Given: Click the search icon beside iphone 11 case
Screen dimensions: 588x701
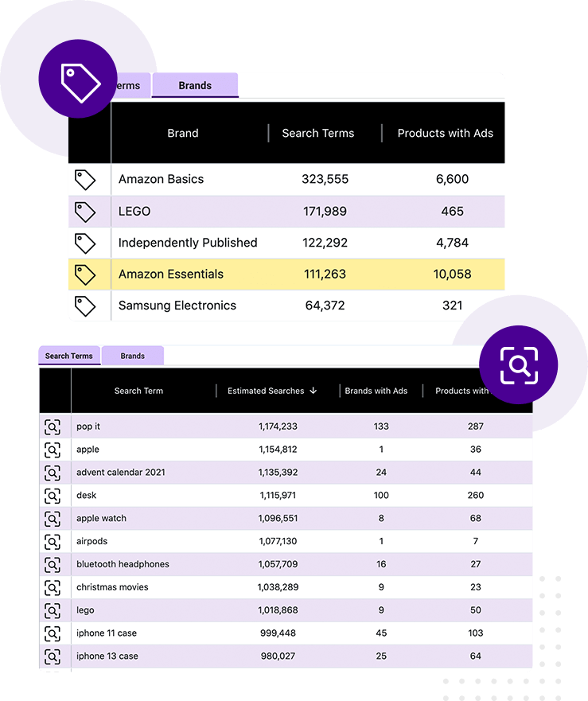Looking at the screenshot, I should click(x=53, y=633).
